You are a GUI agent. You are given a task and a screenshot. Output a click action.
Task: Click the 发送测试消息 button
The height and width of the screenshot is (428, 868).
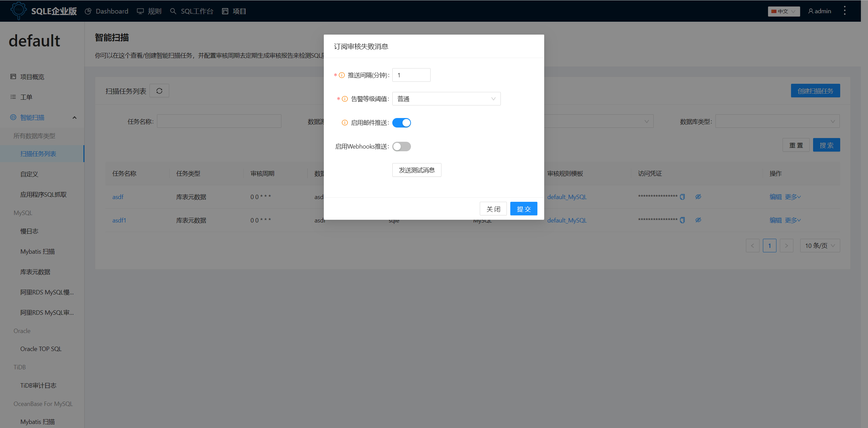tap(417, 170)
